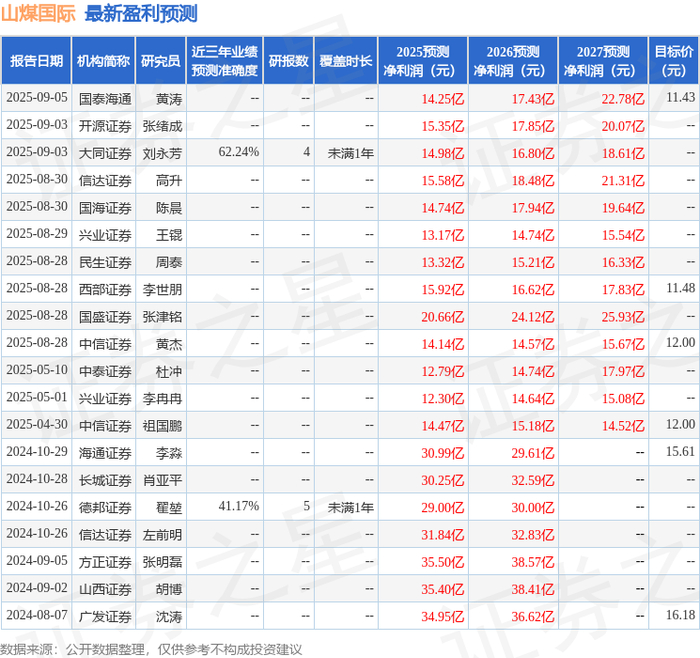Click the 机构简称 column header
The width and height of the screenshot is (700, 658).
point(104,61)
